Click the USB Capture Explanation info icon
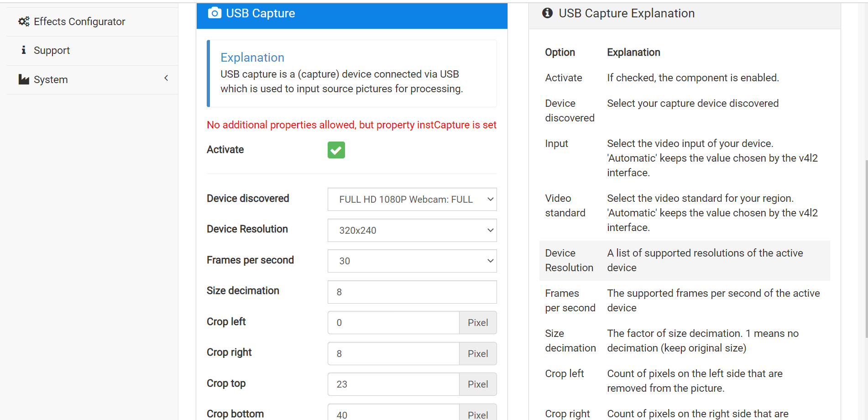Image resolution: width=868 pixels, height=420 pixels. coord(547,13)
